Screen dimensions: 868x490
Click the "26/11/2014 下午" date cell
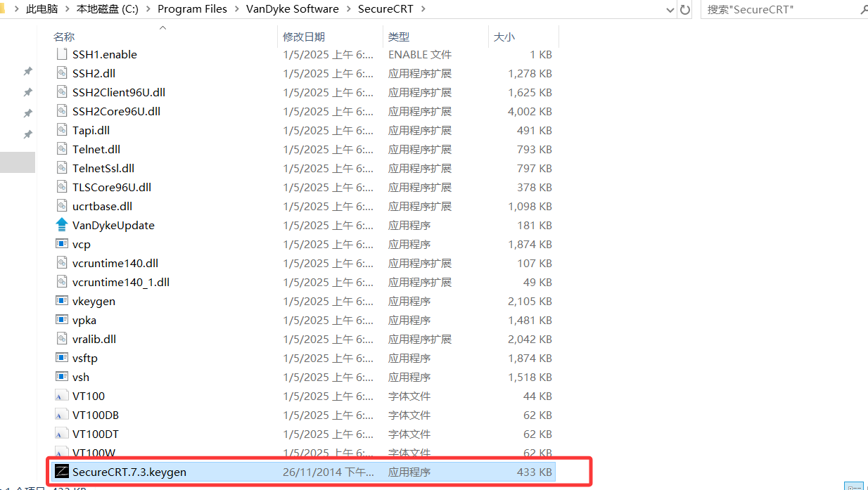tap(328, 472)
